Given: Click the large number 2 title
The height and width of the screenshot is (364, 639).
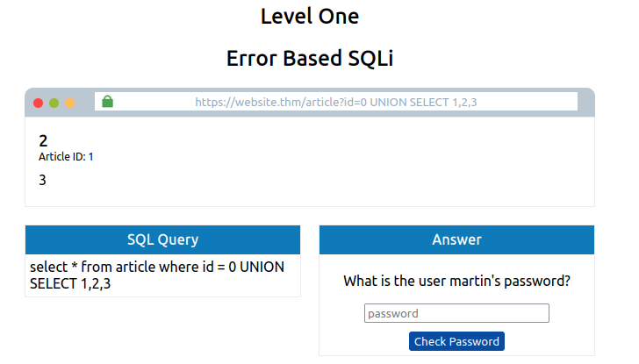Looking at the screenshot, I should [43, 141].
